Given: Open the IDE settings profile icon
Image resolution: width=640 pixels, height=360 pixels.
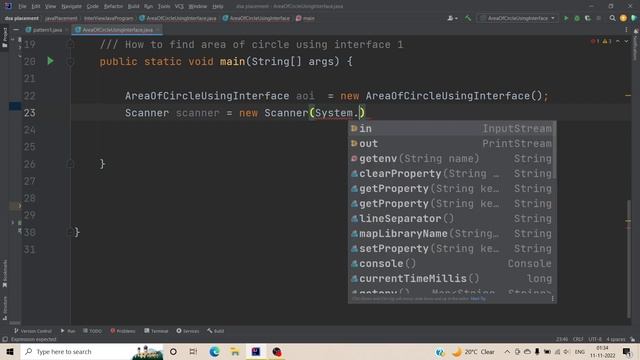Looking at the screenshot, I should (x=623, y=18).
